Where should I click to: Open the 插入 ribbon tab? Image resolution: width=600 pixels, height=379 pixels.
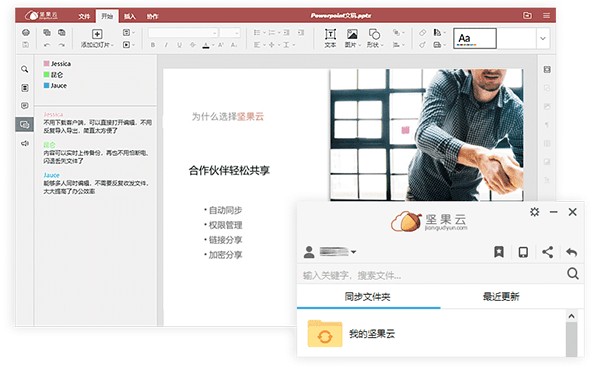[130, 16]
